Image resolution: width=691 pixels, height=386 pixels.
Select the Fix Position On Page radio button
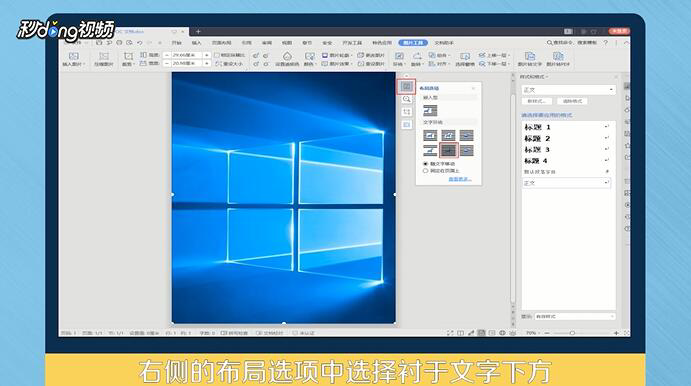click(x=426, y=171)
